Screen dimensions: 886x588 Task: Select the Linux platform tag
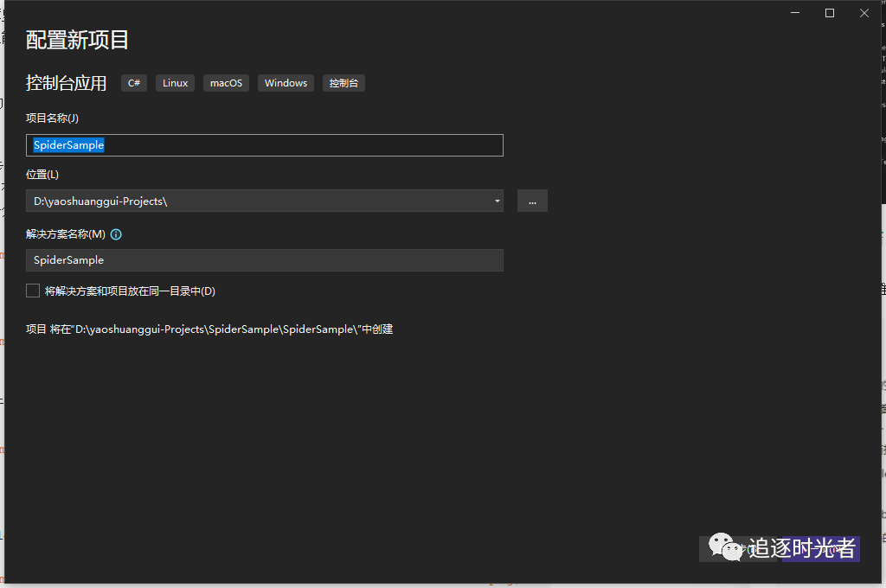[175, 82]
